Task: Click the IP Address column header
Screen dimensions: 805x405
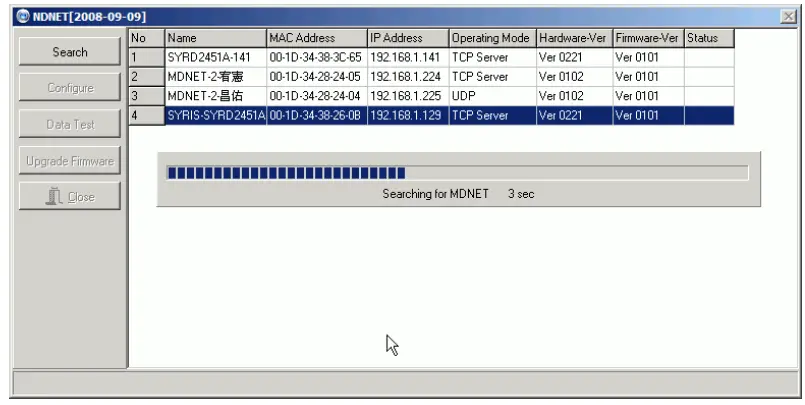Action: (408, 38)
